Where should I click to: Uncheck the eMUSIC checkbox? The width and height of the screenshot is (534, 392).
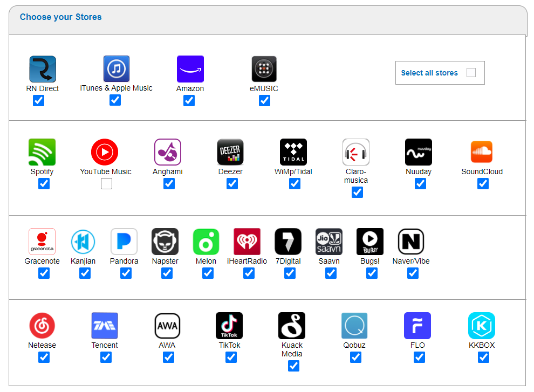pyautogui.click(x=265, y=100)
